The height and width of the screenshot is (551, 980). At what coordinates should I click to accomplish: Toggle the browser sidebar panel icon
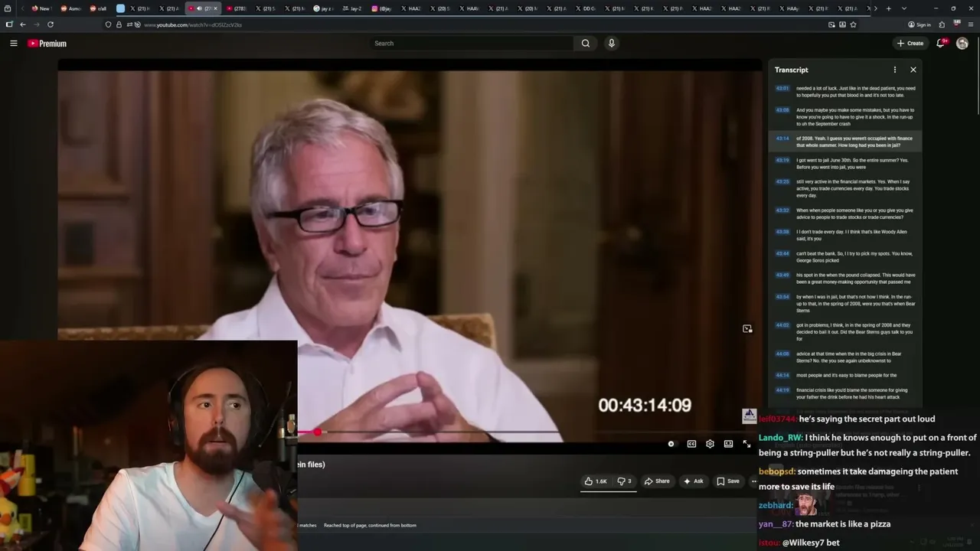tap(8, 24)
